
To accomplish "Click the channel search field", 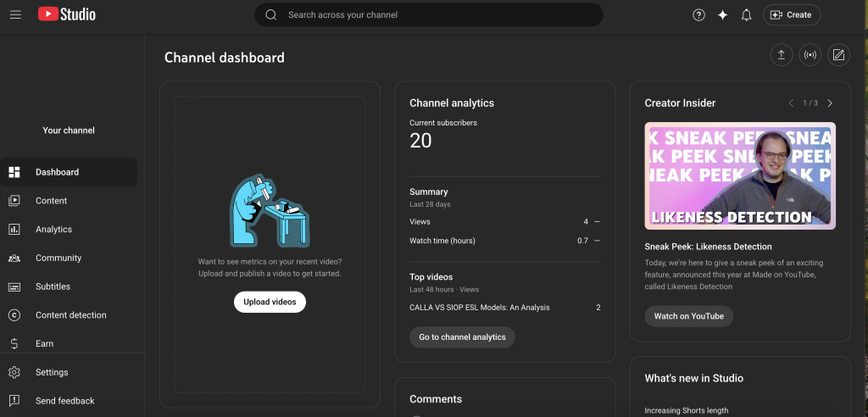I will point(428,14).
